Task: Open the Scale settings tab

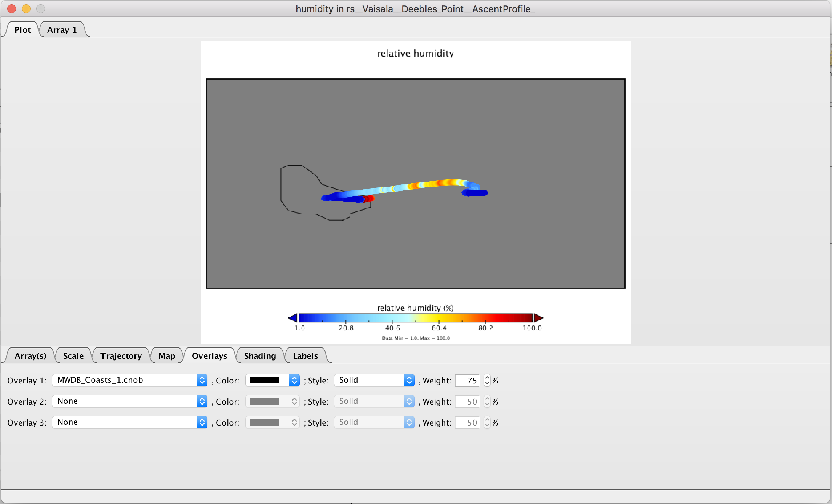Action: point(73,356)
